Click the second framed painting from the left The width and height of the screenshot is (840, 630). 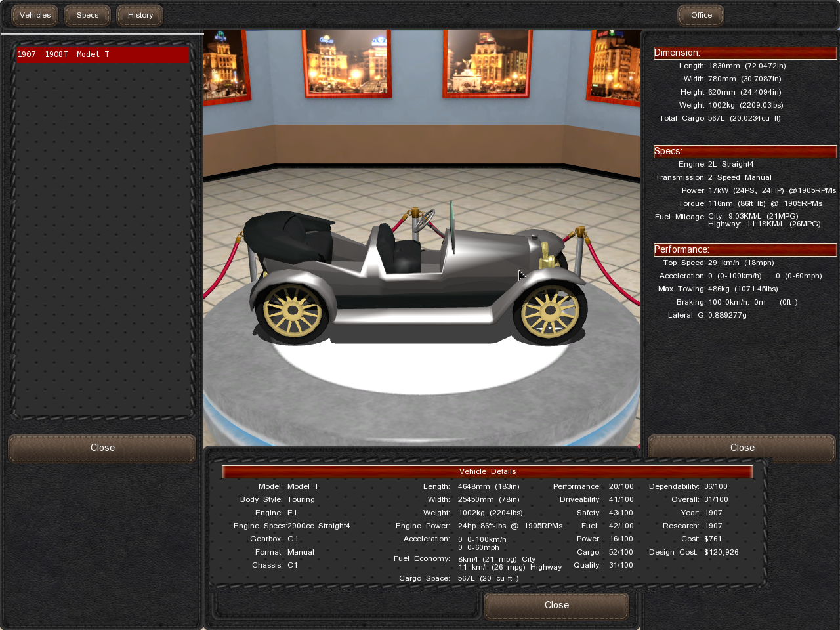[346, 62]
